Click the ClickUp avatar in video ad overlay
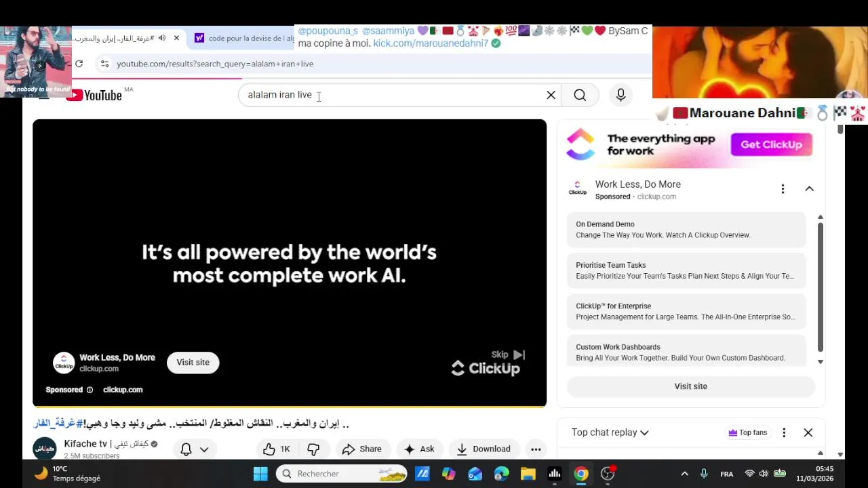 coord(64,363)
